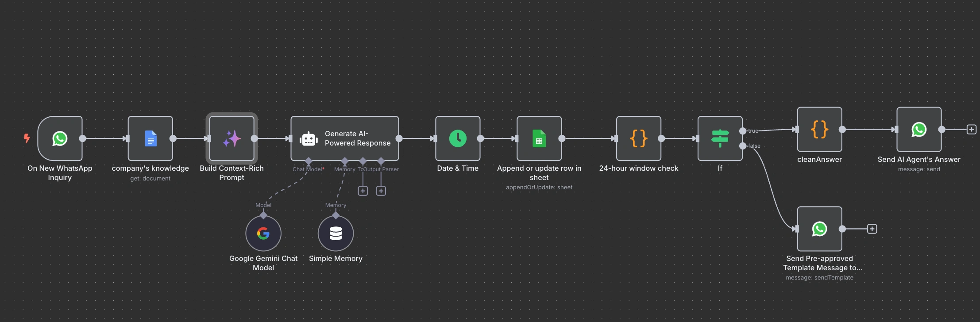
Task: Click the '24-hour window check' label
Action: tap(639, 169)
